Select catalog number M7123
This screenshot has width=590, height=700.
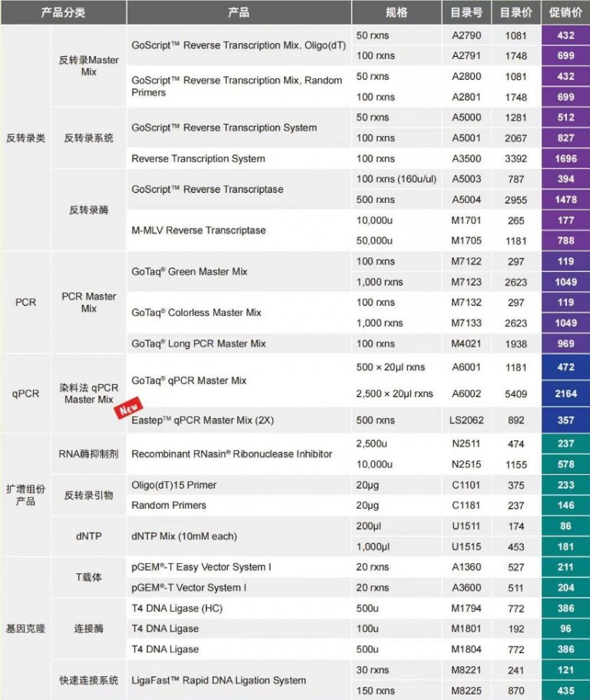pyautogui.click(x=466, y=282)
